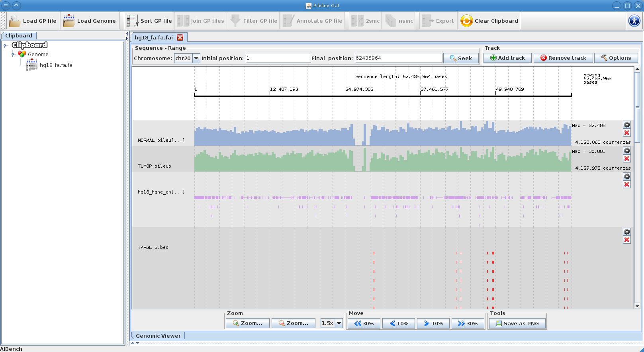Click the Seek button
Image resolution: width=644 pixels, height=352 pixels.
[x=461, y=58]
